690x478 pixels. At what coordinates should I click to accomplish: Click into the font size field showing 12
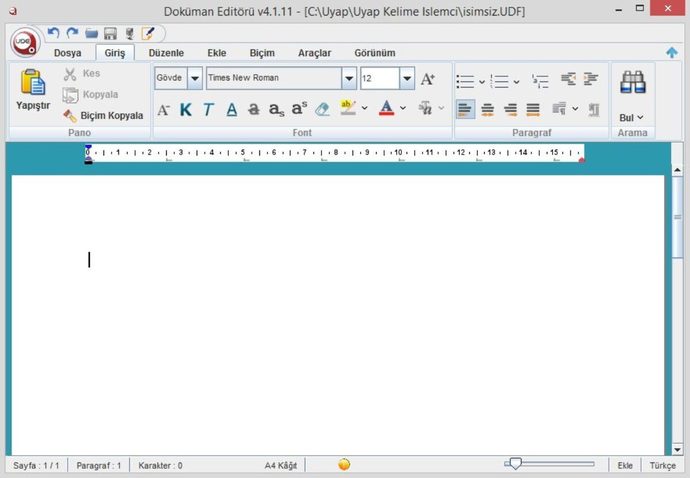tap(380, 78)
